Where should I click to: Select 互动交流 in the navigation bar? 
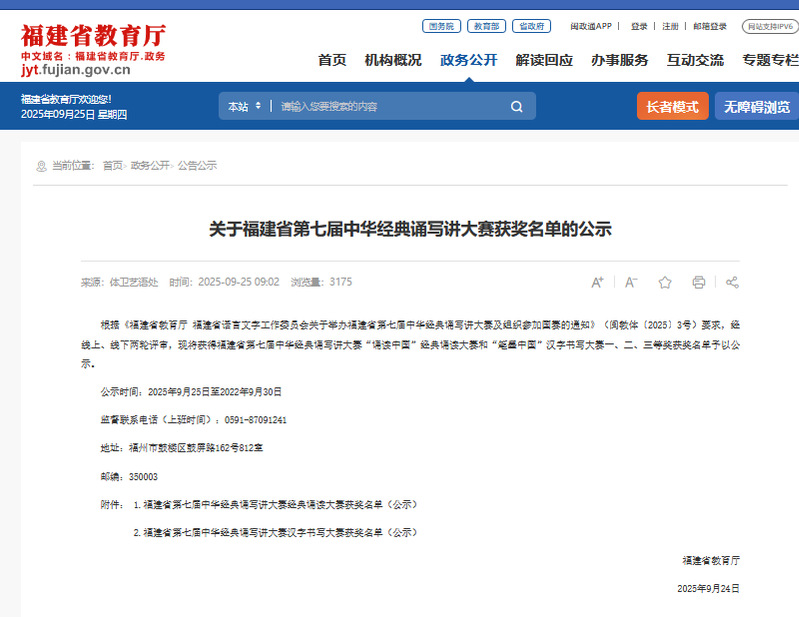[x=695, y=60]
